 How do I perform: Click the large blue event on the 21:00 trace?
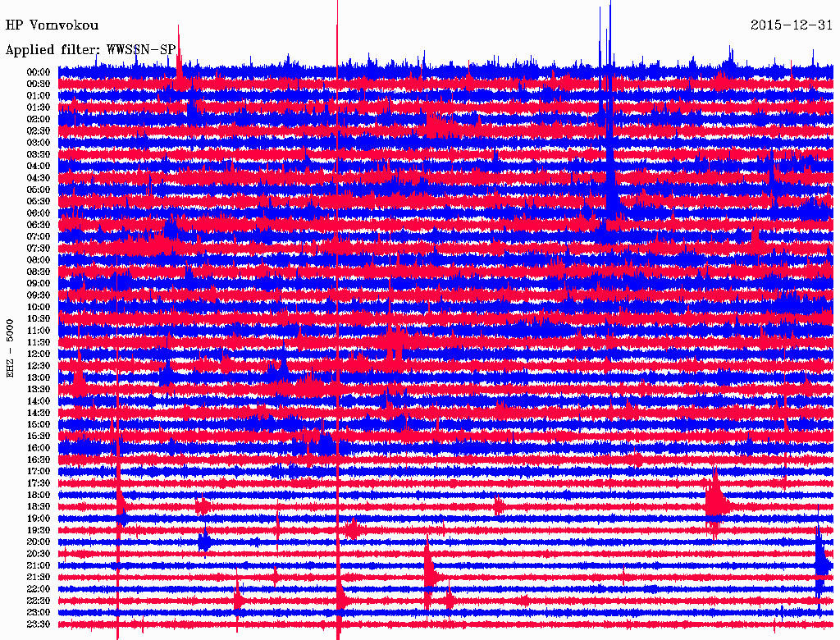pos(821,564)
